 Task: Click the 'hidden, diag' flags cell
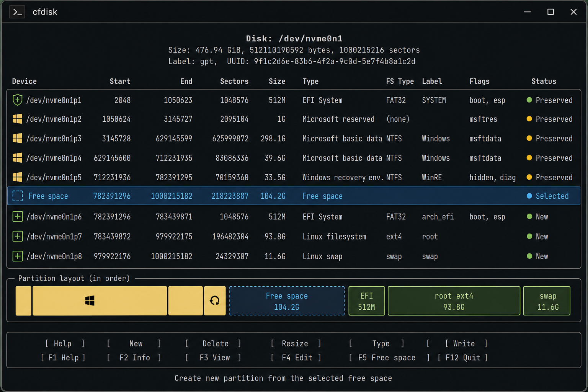(492, 177)
